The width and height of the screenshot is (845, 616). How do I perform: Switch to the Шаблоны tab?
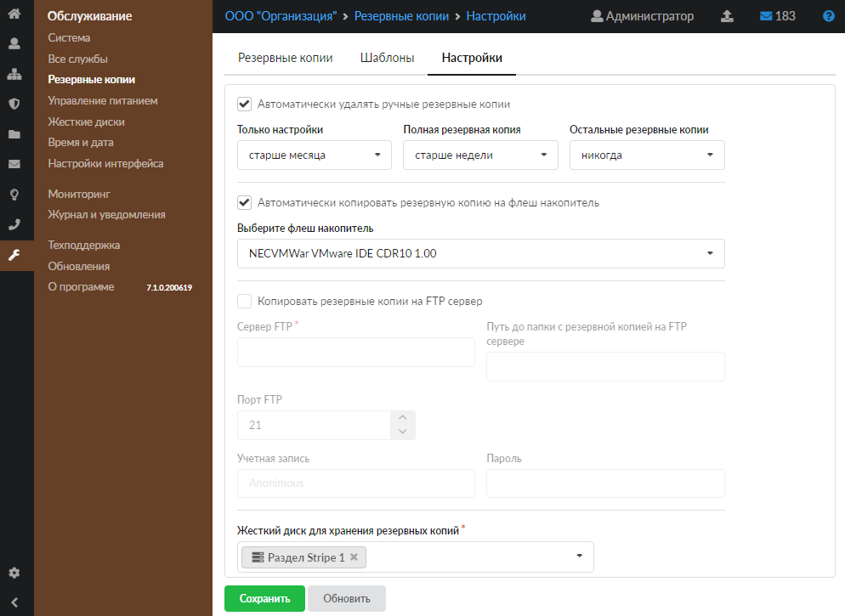(x=387, y=58)
